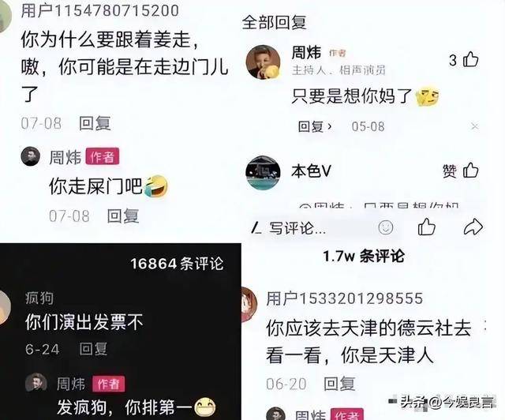Tap thumbs-up icon in the comment bar

427,227
